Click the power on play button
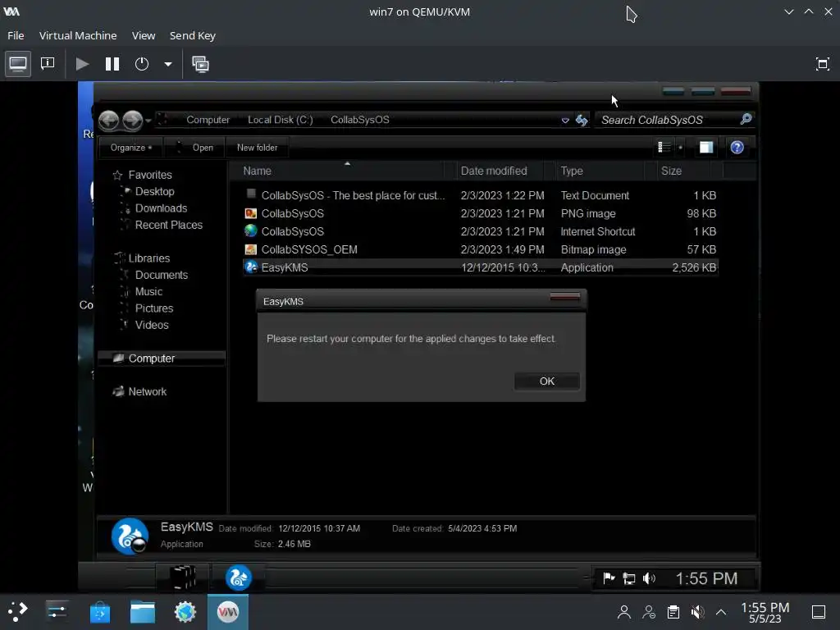840x630 pixels. (x=82, y=64)
